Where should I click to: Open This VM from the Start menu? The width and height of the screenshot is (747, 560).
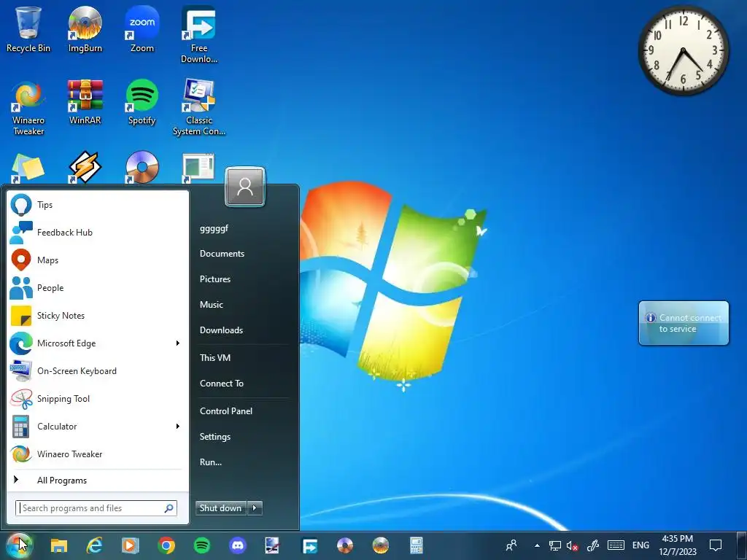click(x=215, y=357)
